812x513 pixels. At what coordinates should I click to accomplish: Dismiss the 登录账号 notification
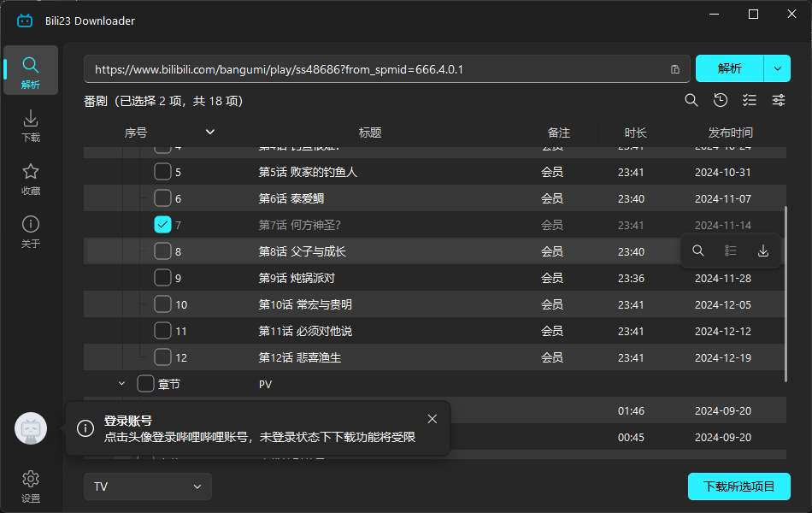click(432, 419)
